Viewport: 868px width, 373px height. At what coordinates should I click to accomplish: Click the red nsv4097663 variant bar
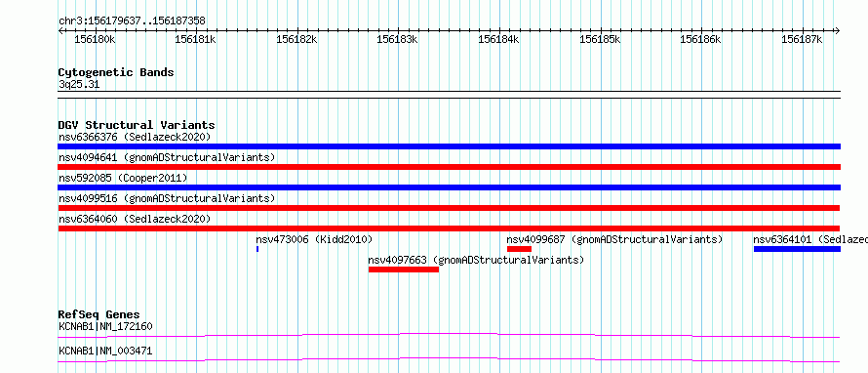click(404, 269)
